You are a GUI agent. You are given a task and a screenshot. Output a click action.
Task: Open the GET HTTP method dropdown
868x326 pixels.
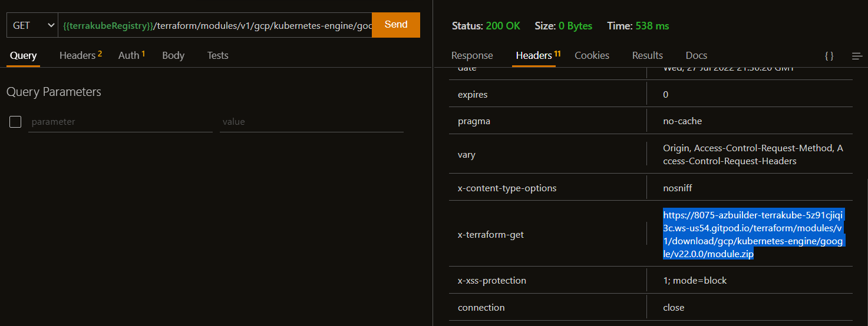(x=32, y=25)
